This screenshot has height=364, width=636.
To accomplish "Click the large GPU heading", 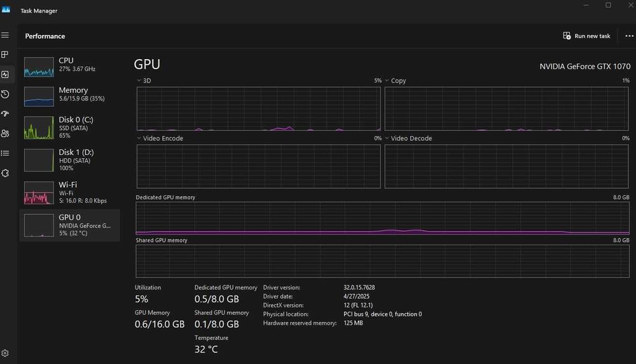I will 147,64.
